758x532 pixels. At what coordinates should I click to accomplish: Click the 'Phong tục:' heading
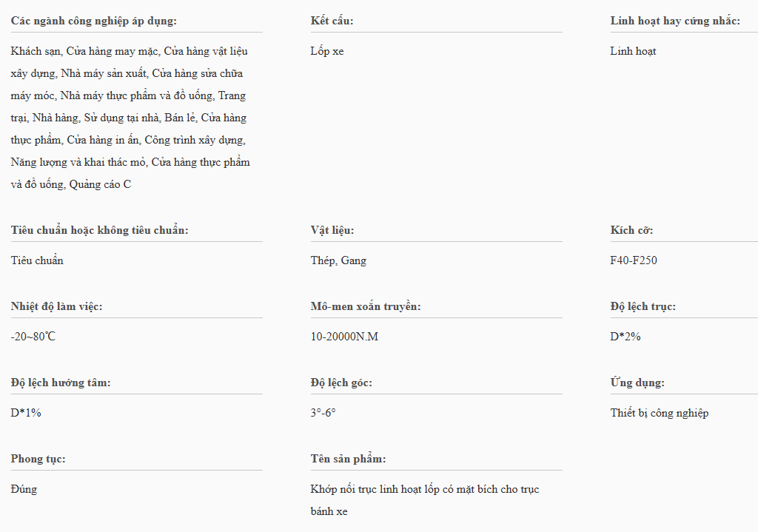[38, 459]
